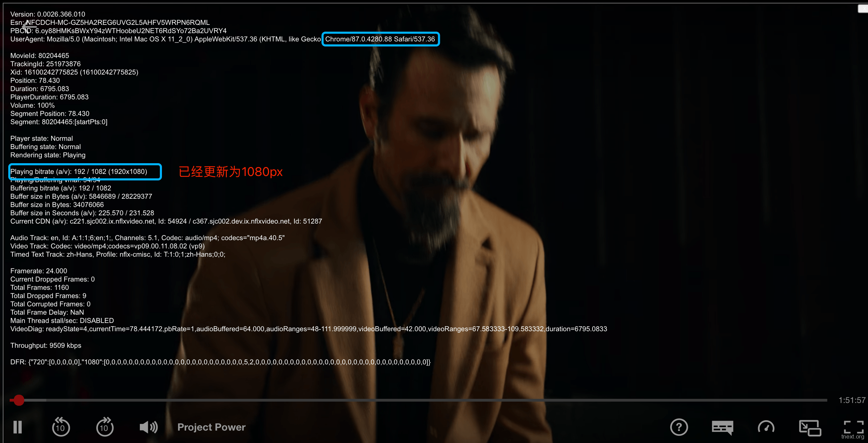Close the debug info overlay
The height and width of the screenshot is (443, 868).
click(863, 9)
